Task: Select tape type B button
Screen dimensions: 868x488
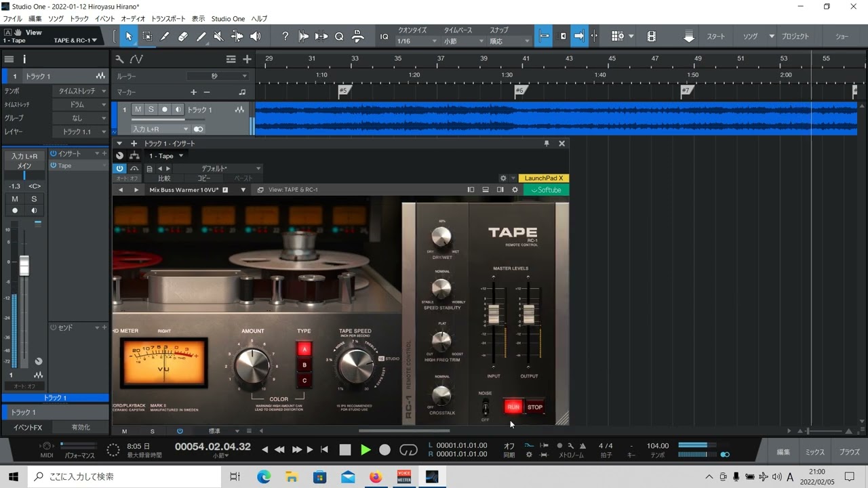Action: [x=304, y=365]
